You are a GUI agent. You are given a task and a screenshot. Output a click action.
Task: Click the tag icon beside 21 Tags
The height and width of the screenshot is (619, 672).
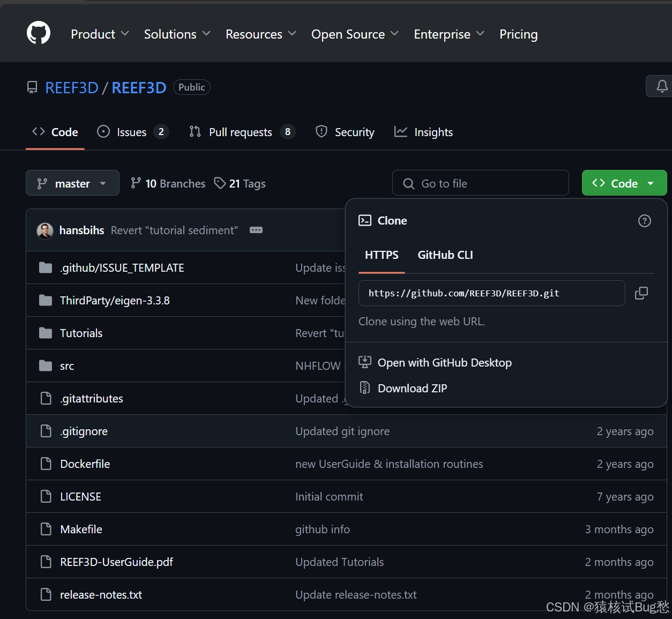click(x=220, y=183)
